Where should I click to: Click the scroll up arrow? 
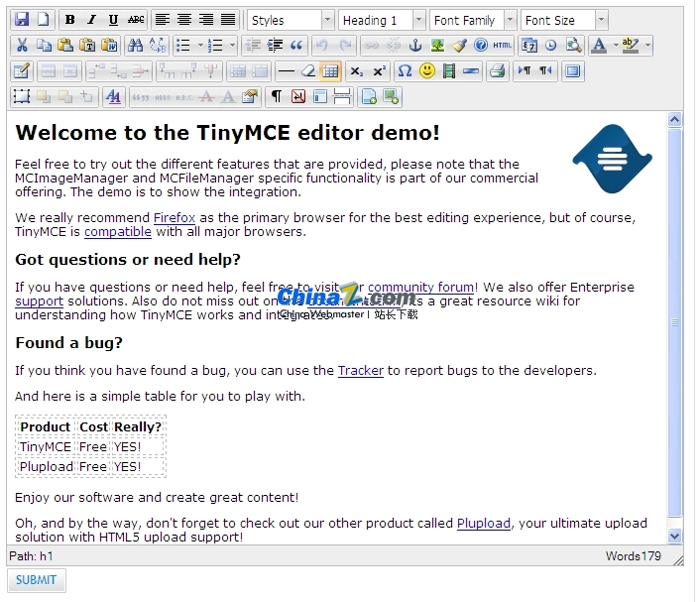pos(674,120)
